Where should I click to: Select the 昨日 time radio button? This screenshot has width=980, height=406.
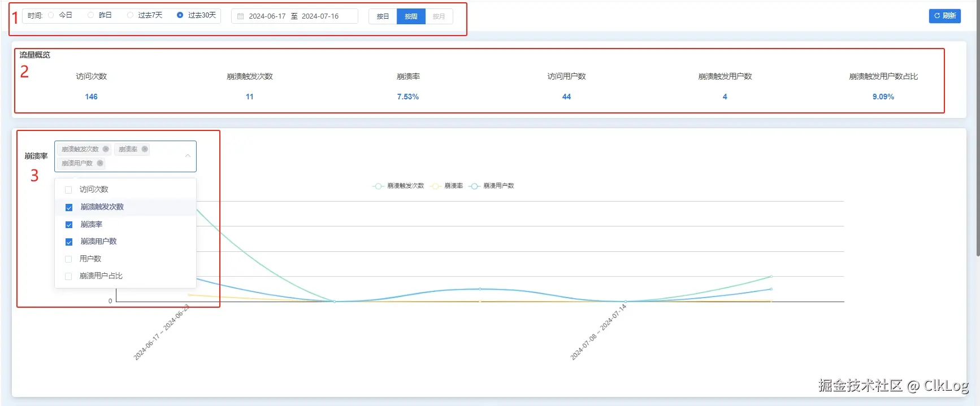[x=90, y=15]
